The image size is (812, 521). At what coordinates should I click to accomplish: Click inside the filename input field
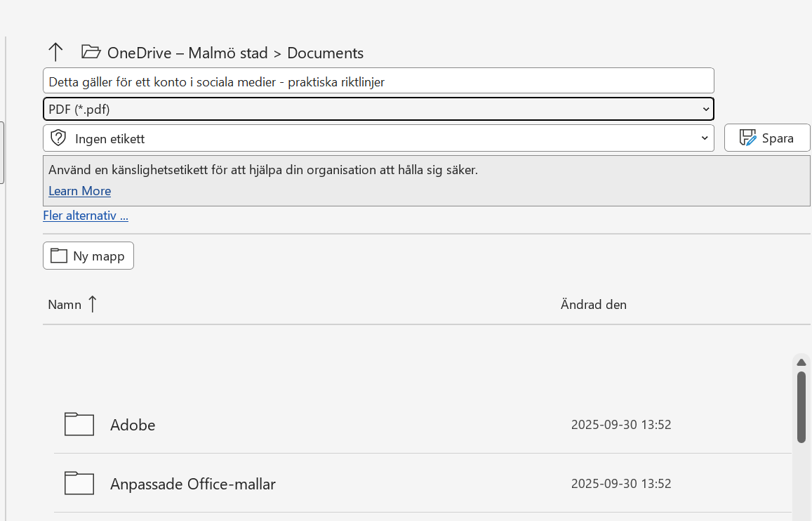351,80
